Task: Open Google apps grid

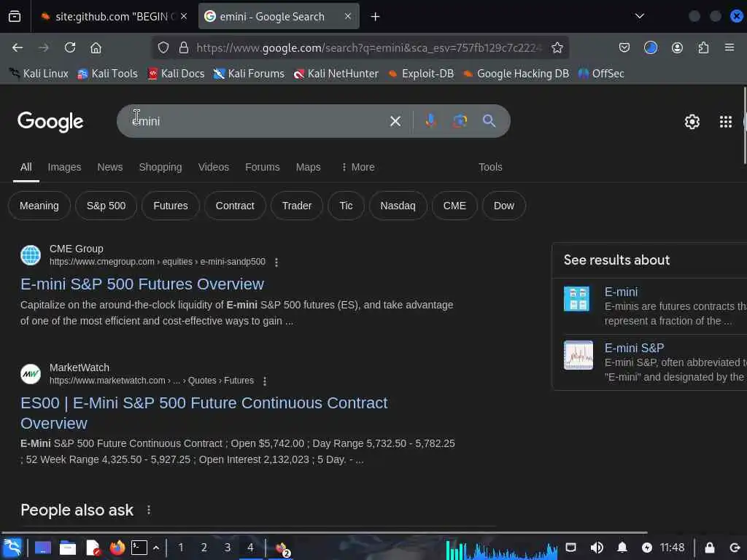Action: coord(726,122)
